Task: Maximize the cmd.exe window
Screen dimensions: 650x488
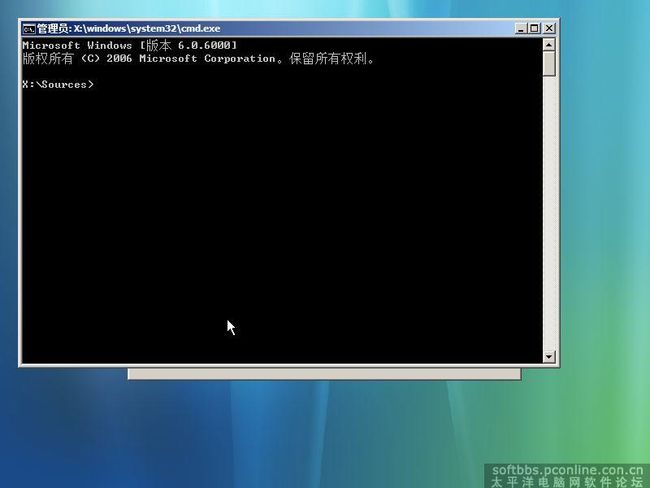Action: tap(534, 28)
